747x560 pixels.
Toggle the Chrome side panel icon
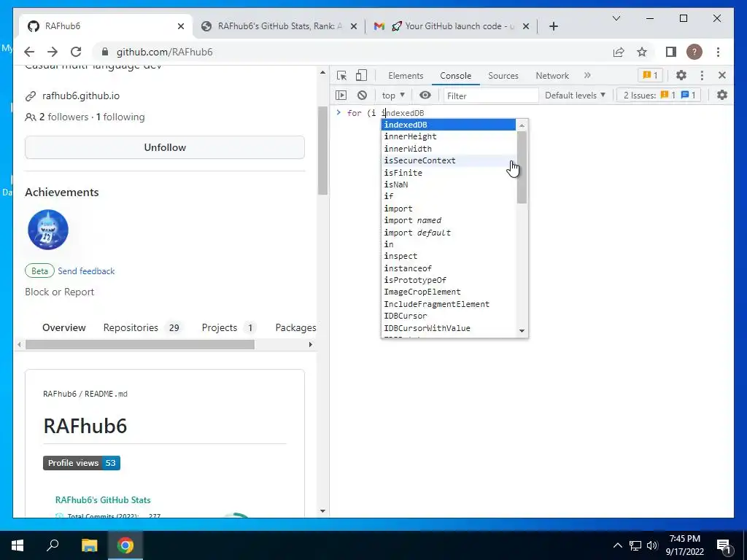tap(671, 52)
